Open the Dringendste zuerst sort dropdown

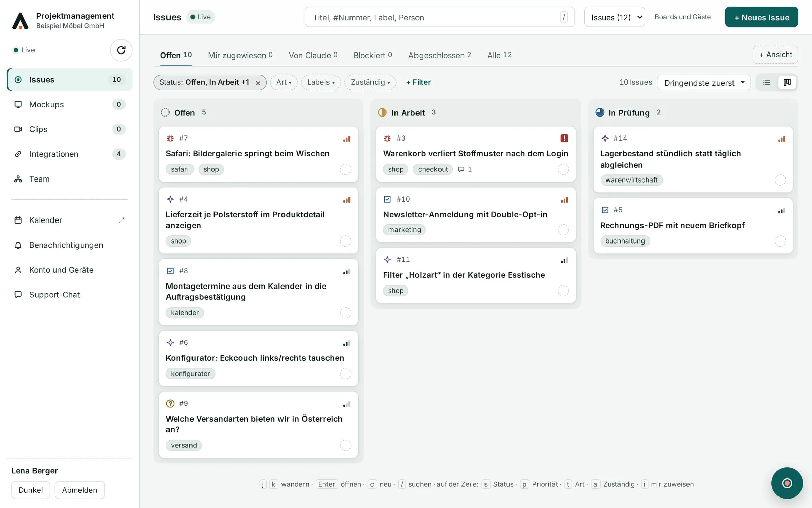tap(704, 83)
